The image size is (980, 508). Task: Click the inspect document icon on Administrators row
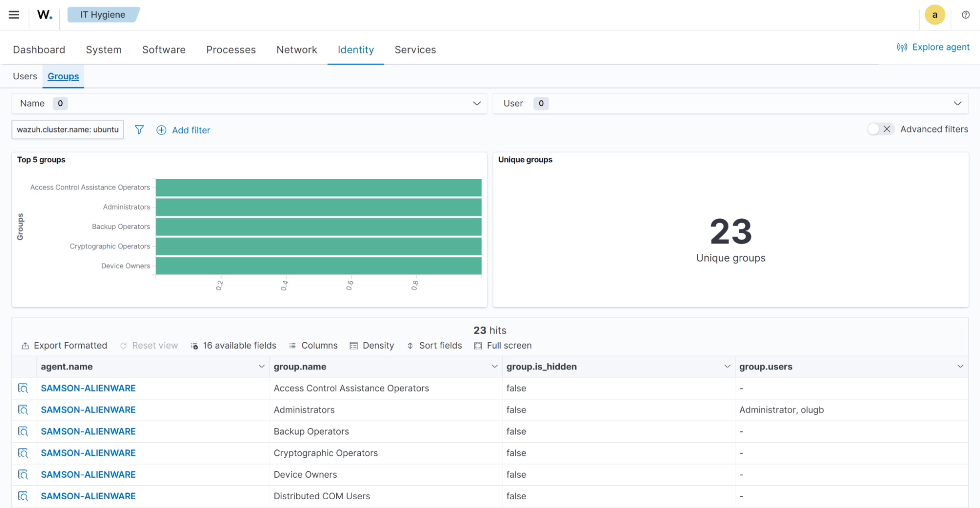[23, 410]
